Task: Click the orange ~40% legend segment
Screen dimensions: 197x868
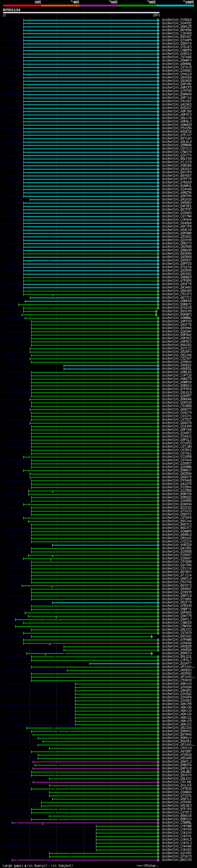Action: pyautogui.click(x=60, y=6)
